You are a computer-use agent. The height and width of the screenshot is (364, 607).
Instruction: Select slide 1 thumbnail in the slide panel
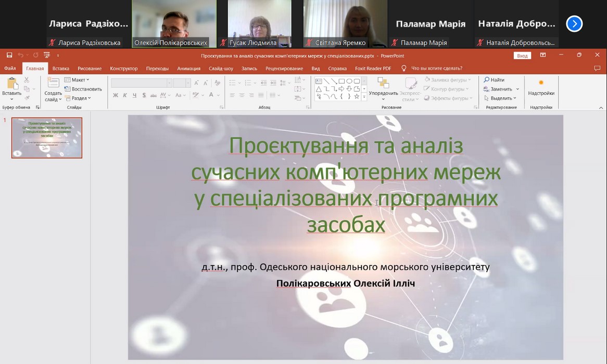tap(47, 138)
